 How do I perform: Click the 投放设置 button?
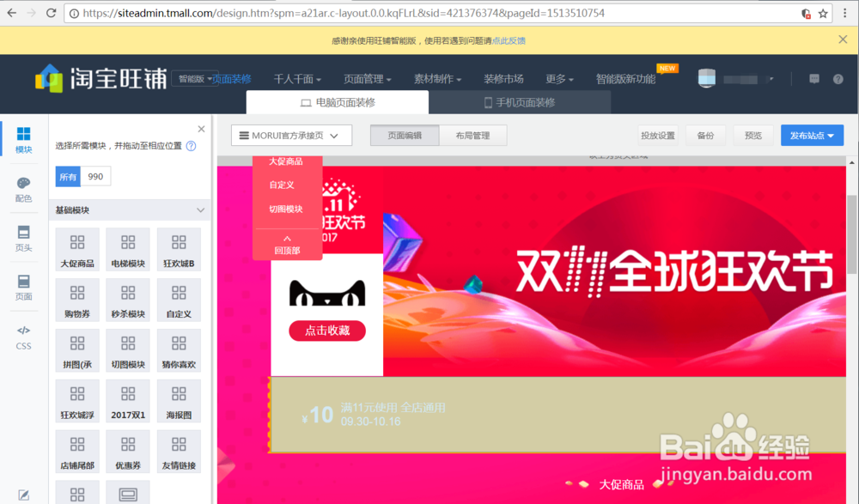coord(658,136)
